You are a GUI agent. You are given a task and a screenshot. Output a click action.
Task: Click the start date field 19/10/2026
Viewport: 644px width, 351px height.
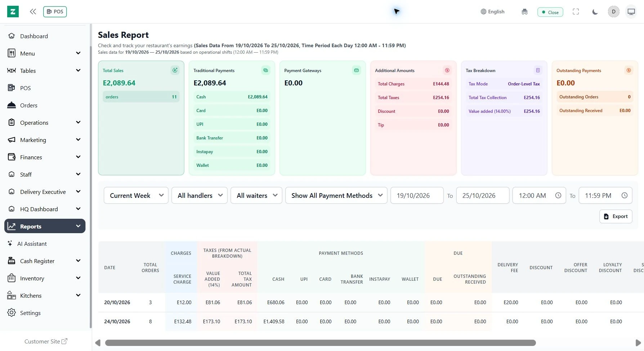[x=417, y=195]
